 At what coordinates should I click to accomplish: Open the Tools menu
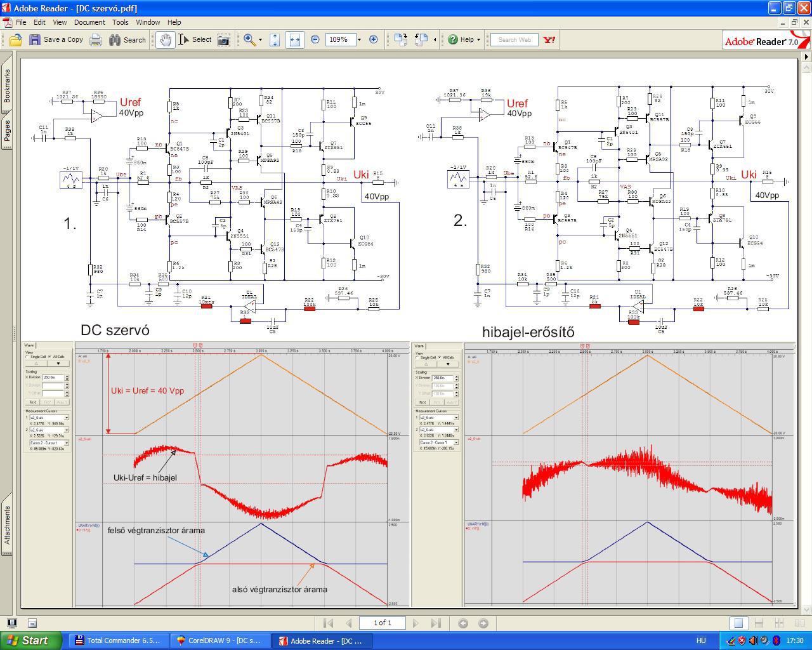tap(121, 22)
